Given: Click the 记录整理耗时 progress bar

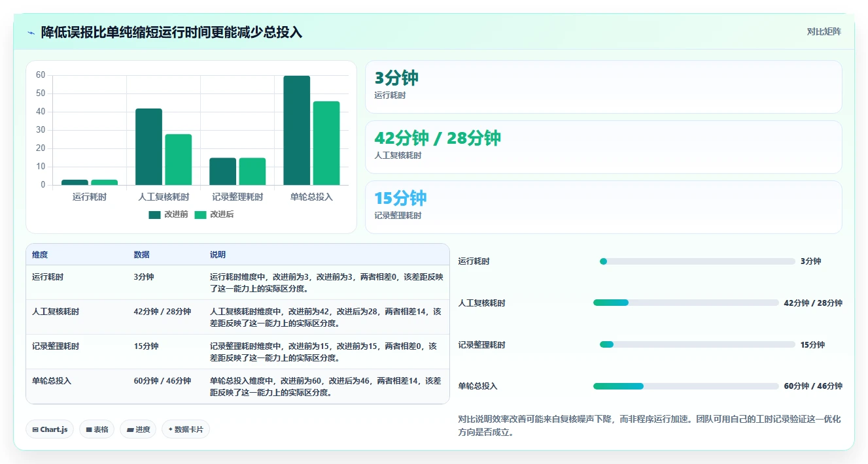Looking at the screenshot, I should click(x=697, y=344).
